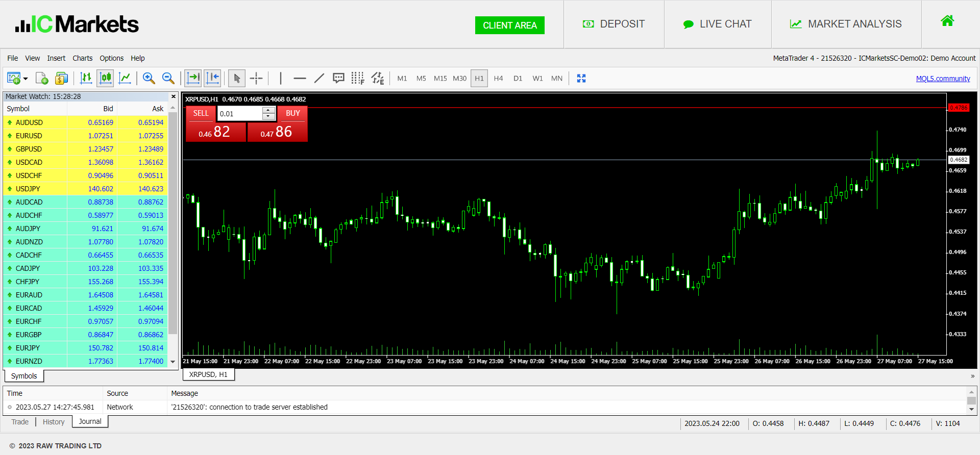Toggle chart auto scroll
980x455 pixels.
pos(193,78)
